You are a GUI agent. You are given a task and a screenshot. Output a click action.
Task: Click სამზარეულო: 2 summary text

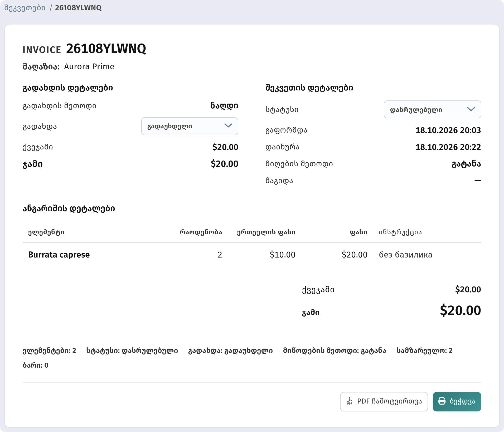[x=424, y=351]
